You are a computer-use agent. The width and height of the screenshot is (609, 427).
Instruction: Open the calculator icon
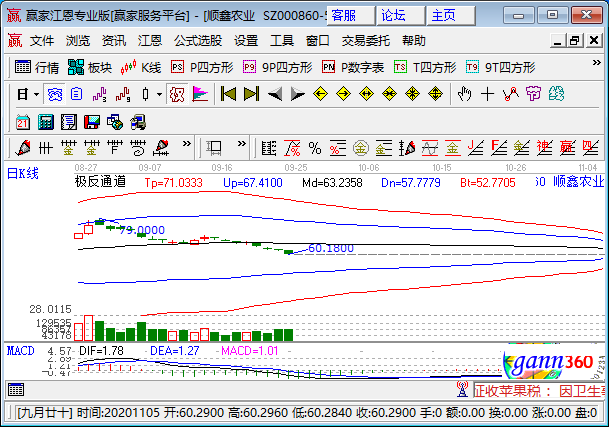45,122
